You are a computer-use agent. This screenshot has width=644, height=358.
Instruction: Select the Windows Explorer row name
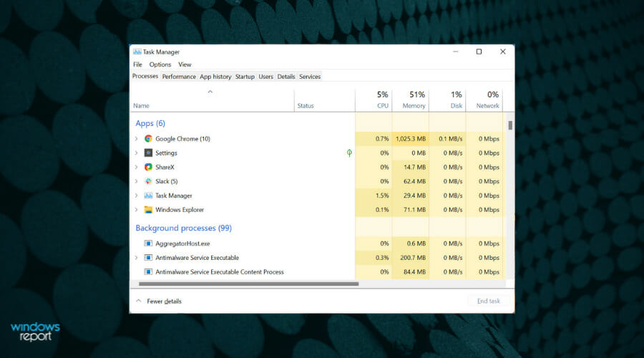pos(180,210)
